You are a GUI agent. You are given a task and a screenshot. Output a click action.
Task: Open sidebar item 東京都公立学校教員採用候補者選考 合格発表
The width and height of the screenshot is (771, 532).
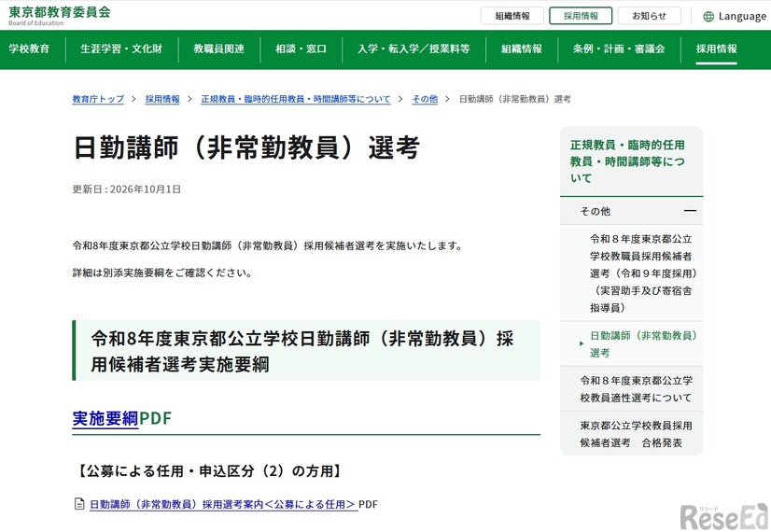pos(636,434)
